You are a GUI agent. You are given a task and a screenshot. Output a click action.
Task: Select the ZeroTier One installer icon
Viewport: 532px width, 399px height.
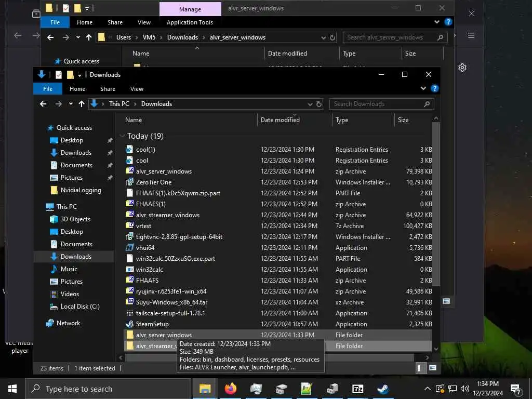coord(129,182)
